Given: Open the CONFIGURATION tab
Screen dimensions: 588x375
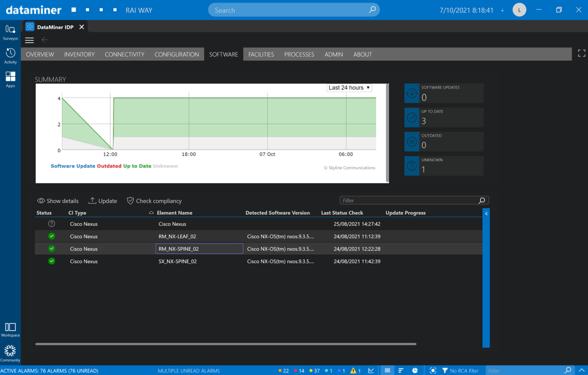Looking at the screenshot, I should click(176, 54).
